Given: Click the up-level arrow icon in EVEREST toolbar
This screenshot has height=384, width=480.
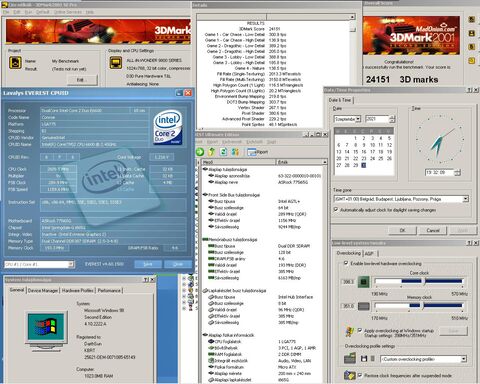Looking at the screenshot, I should coord(212,152).
